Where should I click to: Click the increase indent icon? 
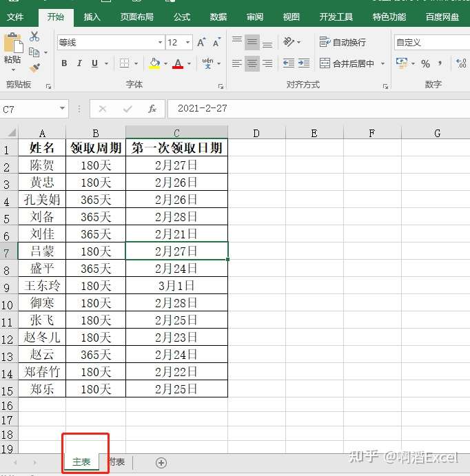(304, 63)
